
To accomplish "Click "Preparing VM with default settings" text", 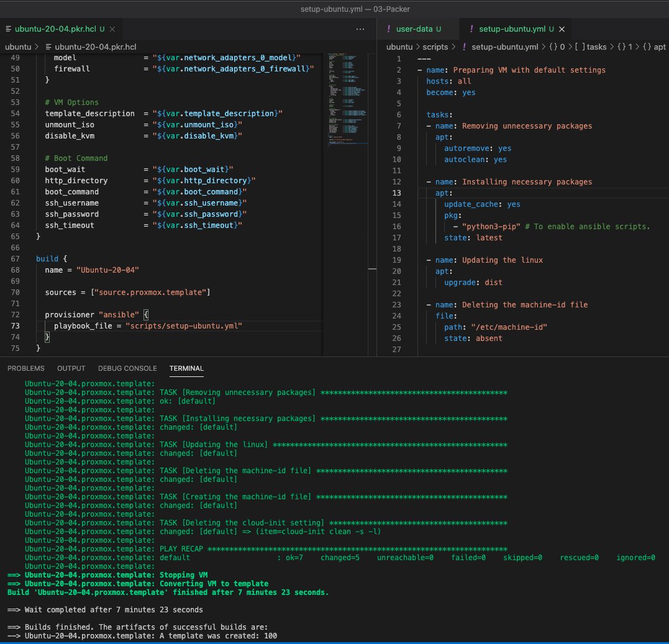I will [x=529, y=70].
